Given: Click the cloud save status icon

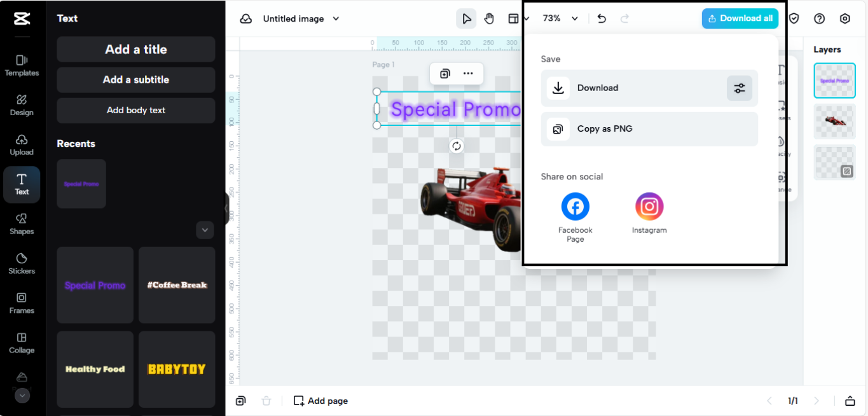Looking at the screenshot, I should click(246, 19).
